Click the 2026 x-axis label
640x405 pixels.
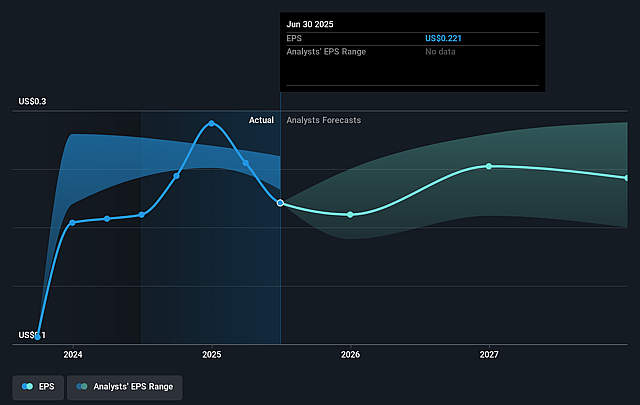coord(350,354)
